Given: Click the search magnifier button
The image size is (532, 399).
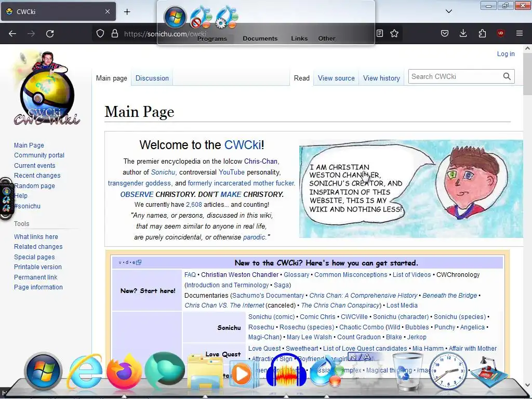Looking at the screenshot, I should (507, 76).
